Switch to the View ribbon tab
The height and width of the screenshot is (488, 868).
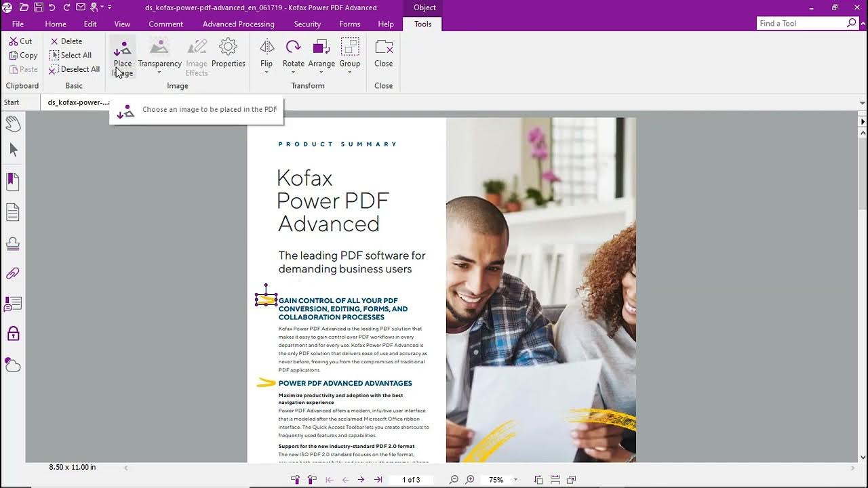[122, 24]
